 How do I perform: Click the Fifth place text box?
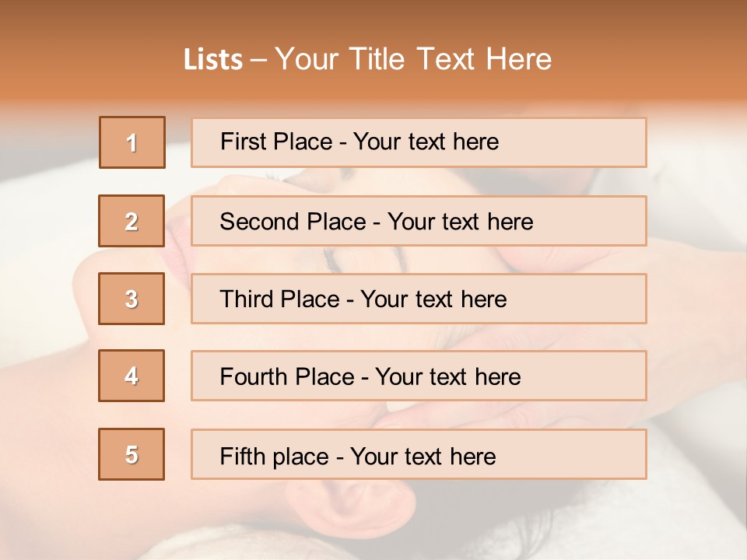(x=419, y=454)
